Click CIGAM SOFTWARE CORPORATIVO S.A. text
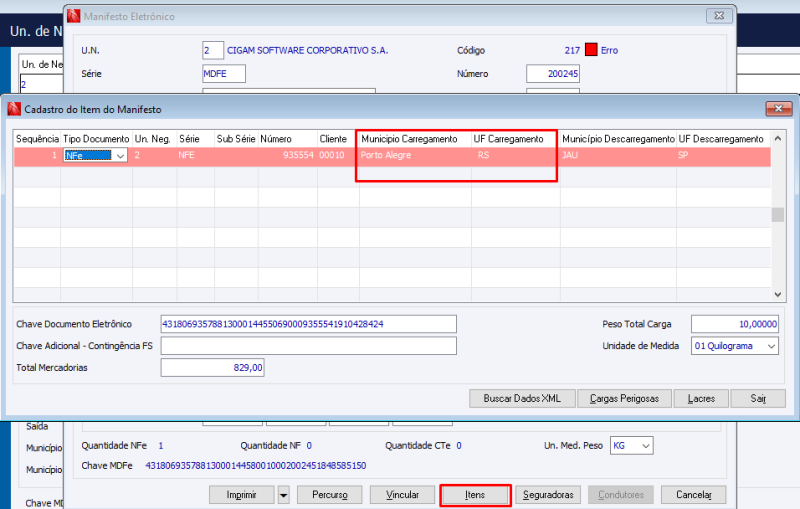Screen dimensions: 800x509 [308, 50]
